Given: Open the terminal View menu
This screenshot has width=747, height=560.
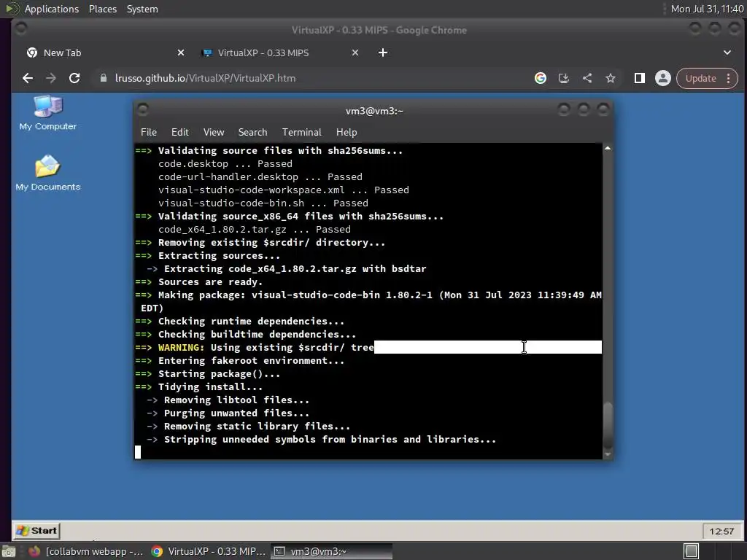Looking at the screenshot, I should tap(214, 133).
